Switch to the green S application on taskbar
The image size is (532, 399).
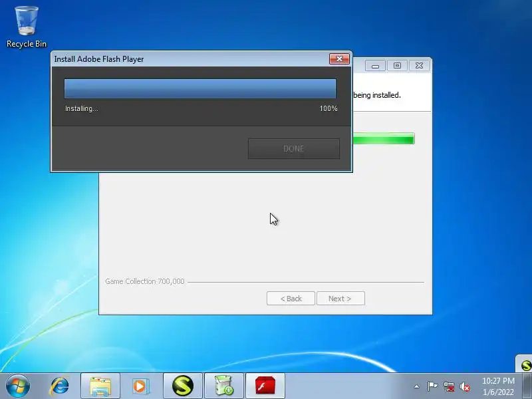point(183,386)
